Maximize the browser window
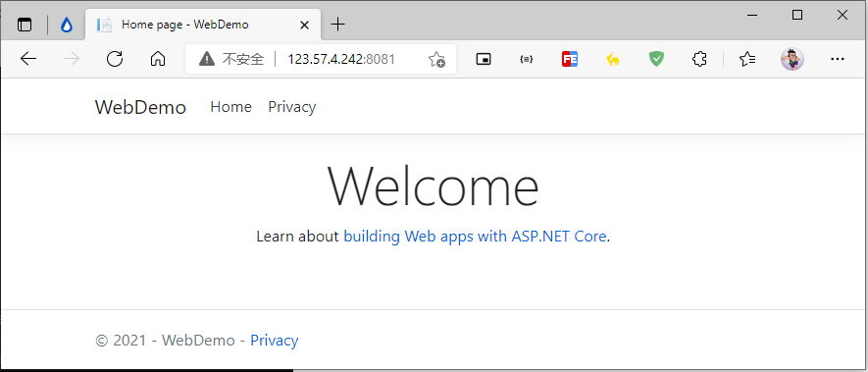The image size is (868, 372). point(797,15)
